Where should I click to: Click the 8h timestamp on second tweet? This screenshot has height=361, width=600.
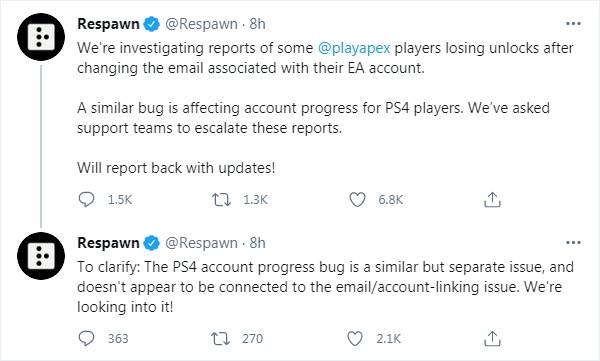[x=258, y=243]
